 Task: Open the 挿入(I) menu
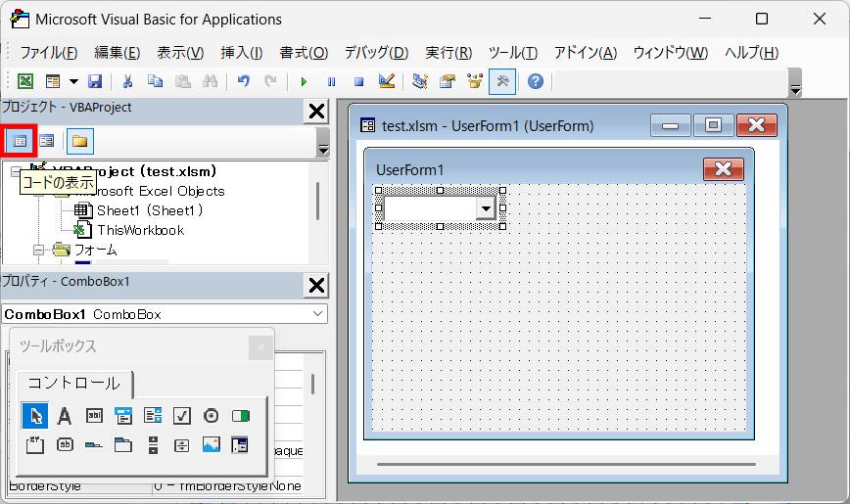[242, 53]
